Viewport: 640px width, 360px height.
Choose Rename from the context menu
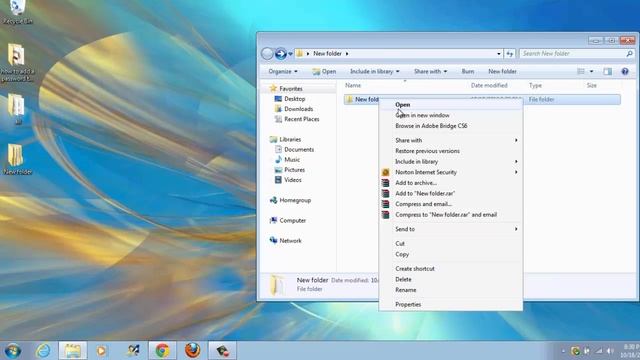451,290
